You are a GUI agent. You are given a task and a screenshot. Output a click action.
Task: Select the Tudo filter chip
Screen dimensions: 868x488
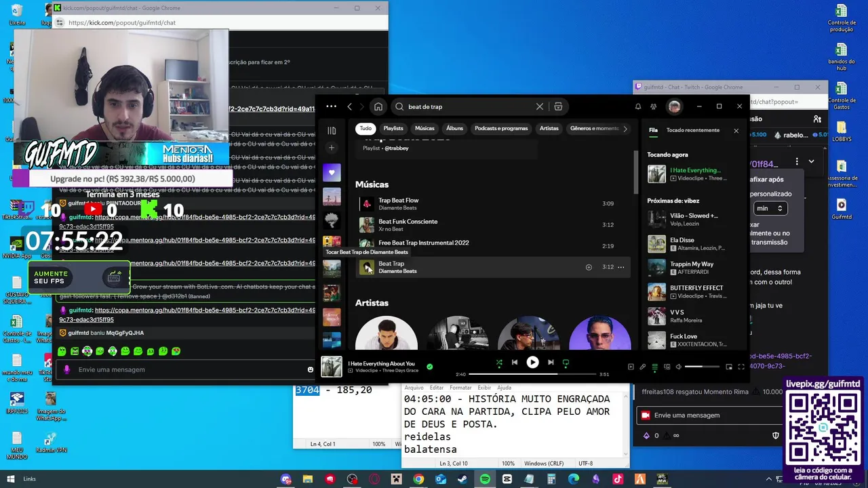366,128
